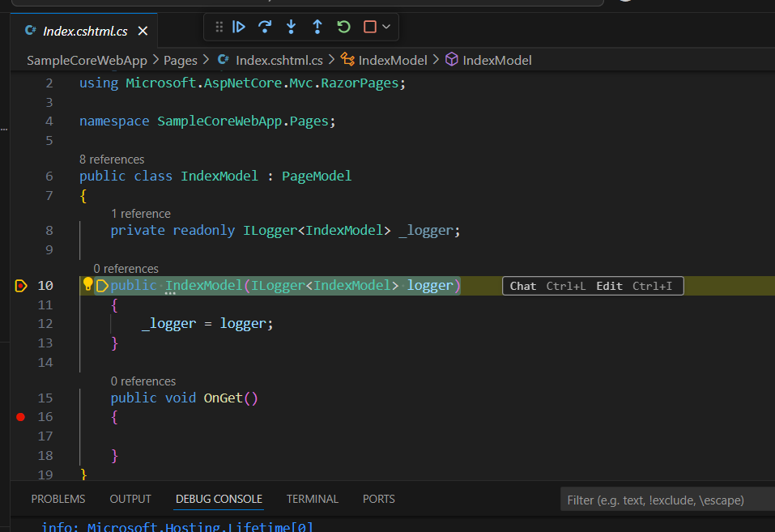Viewport: 775px width, 532px height.
Task: Expand the dropdown arrow beside Stop button
Action: [x=386, y=27]
